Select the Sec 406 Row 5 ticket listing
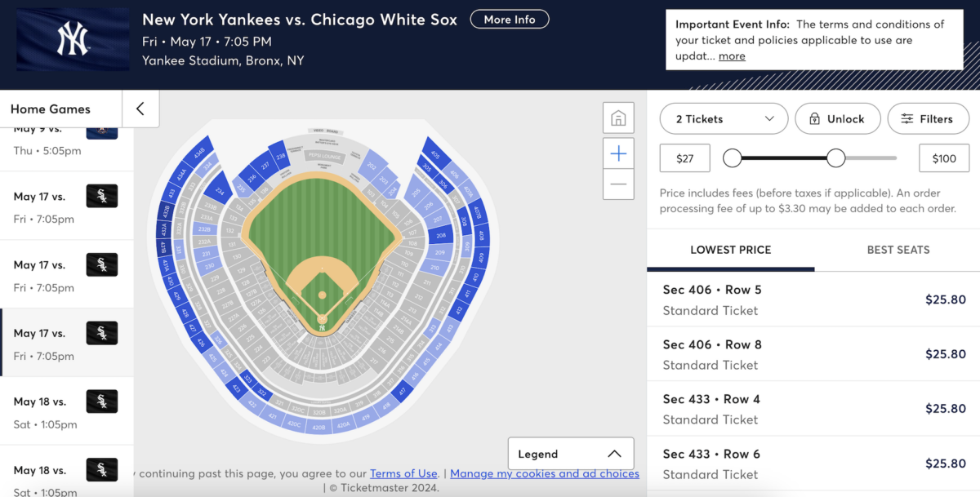The height and width of the screenshot is (497, 980). (812, 300)
